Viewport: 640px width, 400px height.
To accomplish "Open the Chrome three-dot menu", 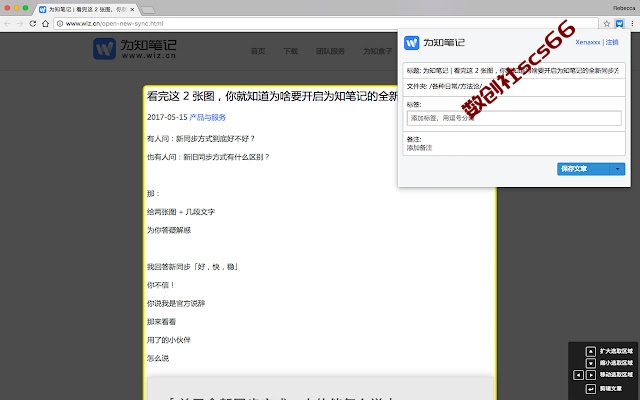I will tap(632, 24).
